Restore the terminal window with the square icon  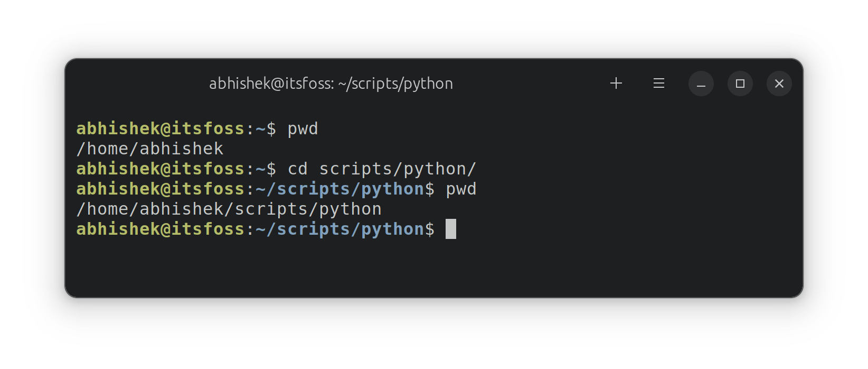pos(740,83)
